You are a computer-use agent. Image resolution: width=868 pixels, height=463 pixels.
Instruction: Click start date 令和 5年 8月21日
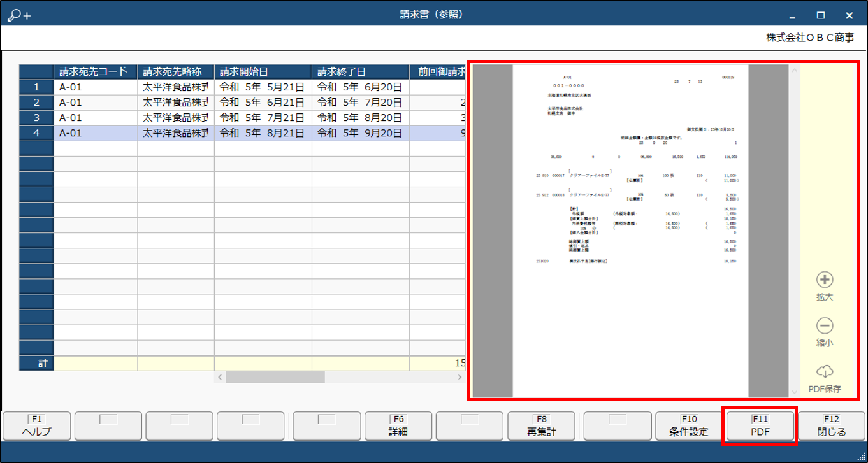pyautogui.click(x=263, y=133)
